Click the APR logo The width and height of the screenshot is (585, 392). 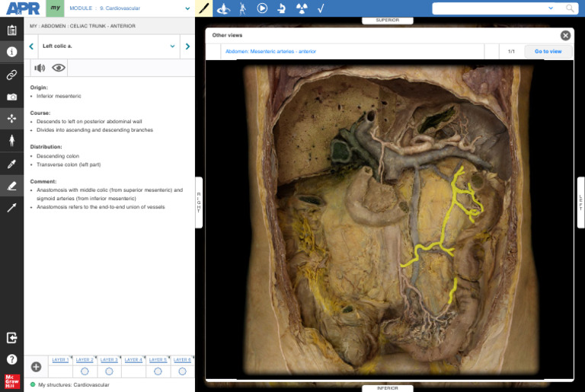tap(23, 8)
